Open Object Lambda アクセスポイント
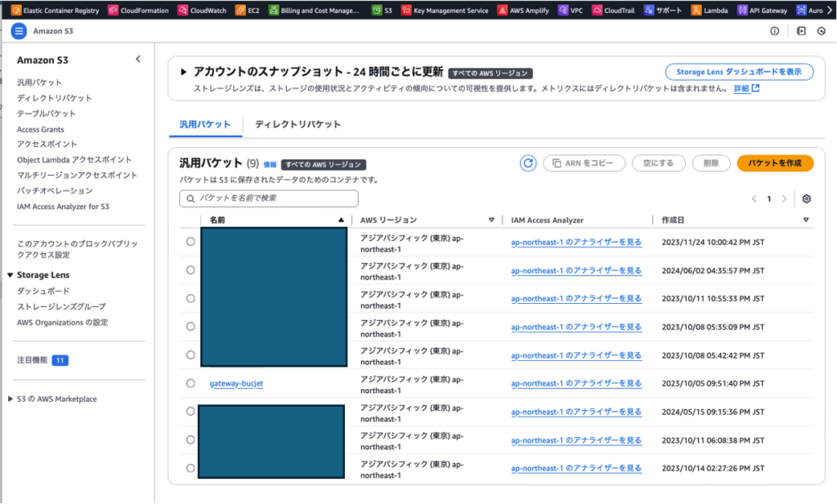This screenshot has width=837, height=504. [74, 159]
